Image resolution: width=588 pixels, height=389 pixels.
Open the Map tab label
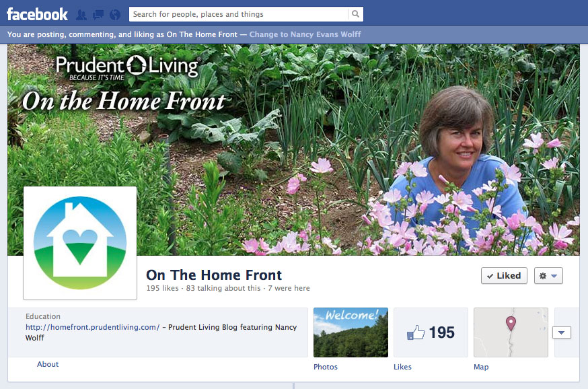pyautogui.click(x=481, y=367)
